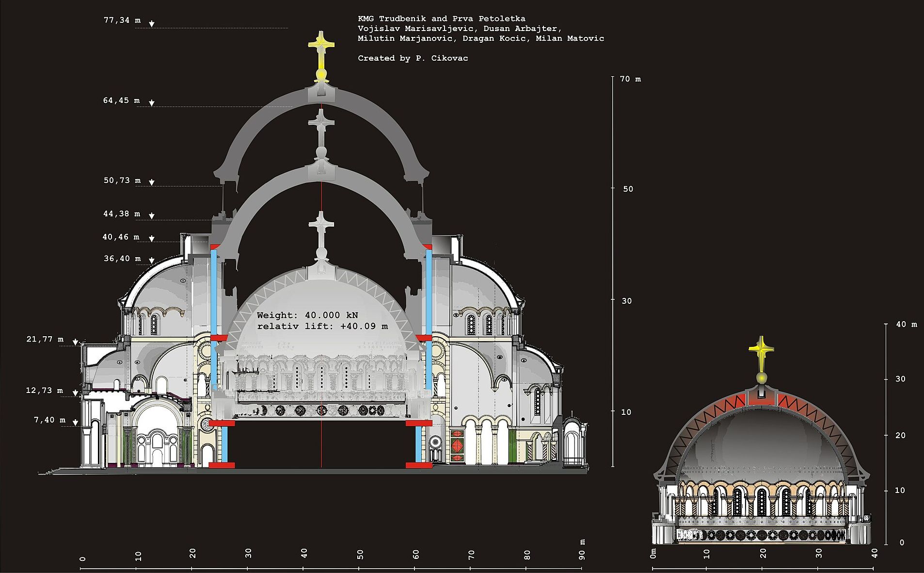924x573 pixels.
Task: Click the 'Weight: 40.000 kN' text
Action: (307, 315)
